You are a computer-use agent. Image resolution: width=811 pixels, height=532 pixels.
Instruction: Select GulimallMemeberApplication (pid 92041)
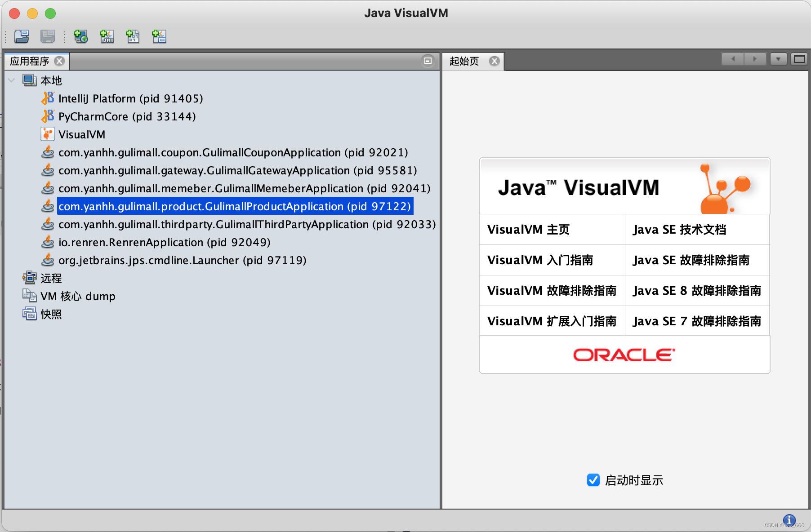245,188
